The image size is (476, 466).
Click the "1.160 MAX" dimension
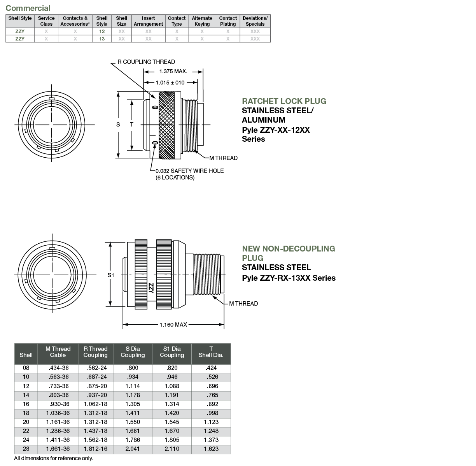click(173, 324)
